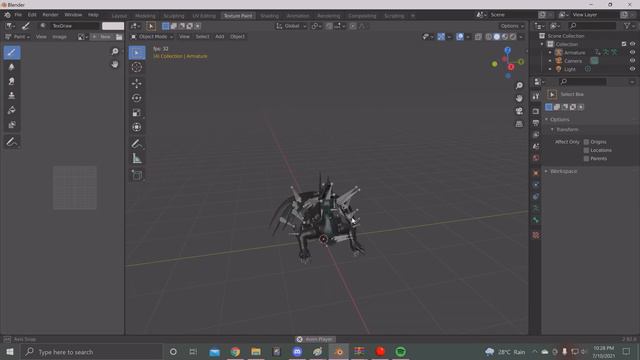Open the outliner filter dropdown
The image size is (640, 360).
pos(629,26)
